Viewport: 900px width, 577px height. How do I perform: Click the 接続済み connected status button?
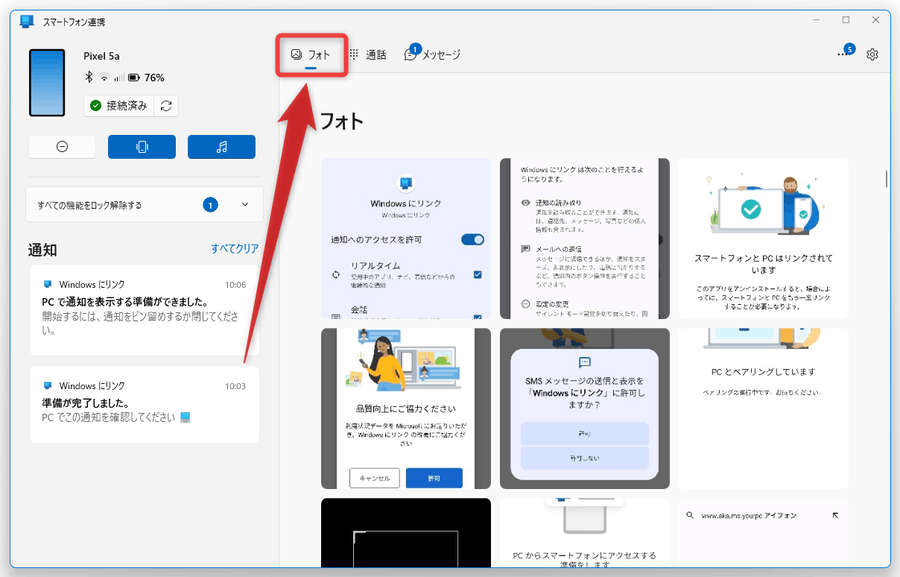pos(119,106)
